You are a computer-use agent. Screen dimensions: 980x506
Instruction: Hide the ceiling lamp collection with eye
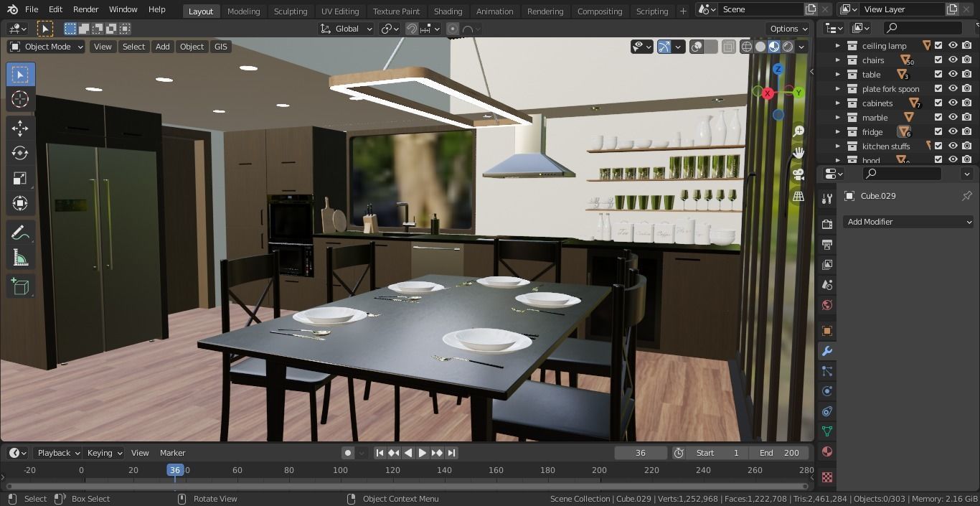(953, 45)
